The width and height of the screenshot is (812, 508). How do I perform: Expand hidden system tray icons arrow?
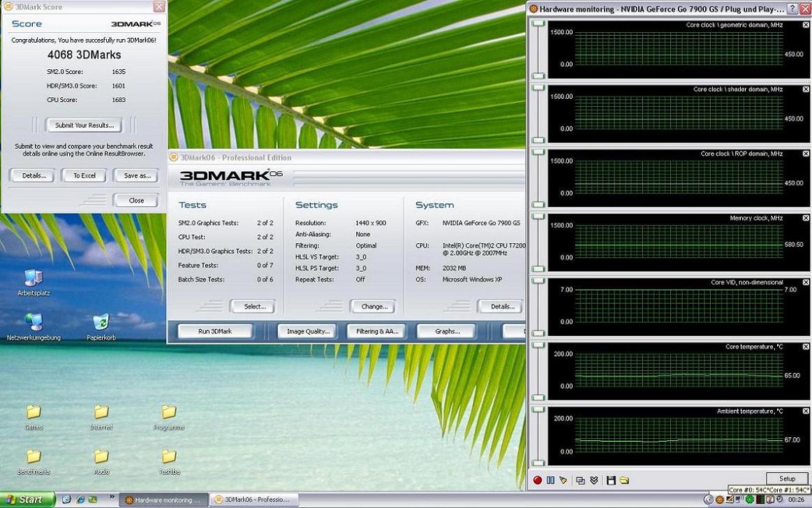(x=708, y=500)
